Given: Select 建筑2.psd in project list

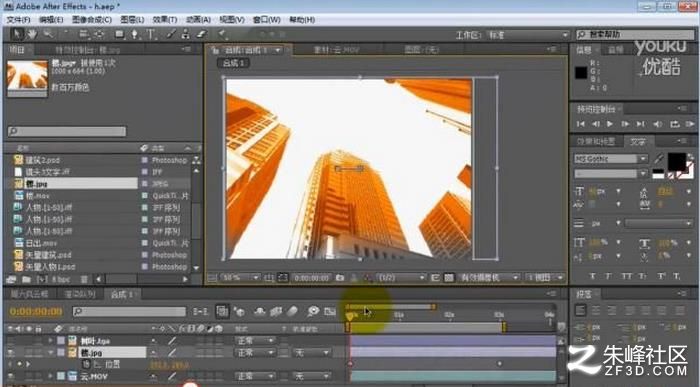Looking at the screenshot, I should point(43,160).
